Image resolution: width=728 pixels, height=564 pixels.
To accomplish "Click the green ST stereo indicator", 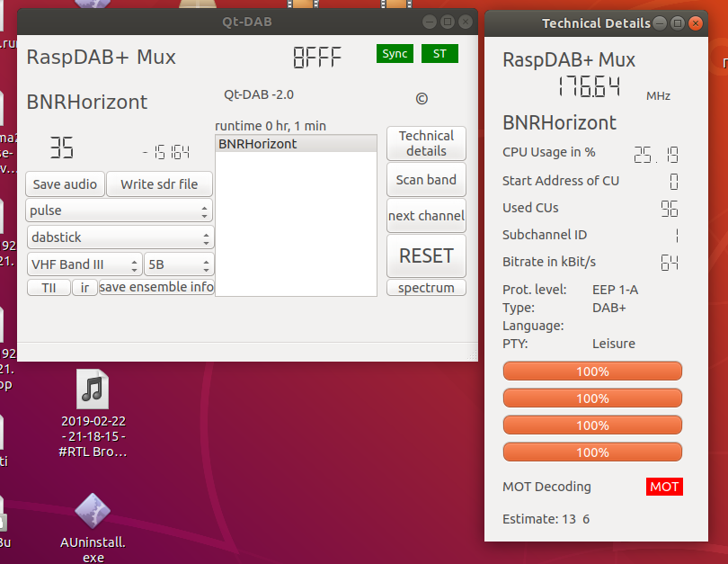I will pos(439,53).
